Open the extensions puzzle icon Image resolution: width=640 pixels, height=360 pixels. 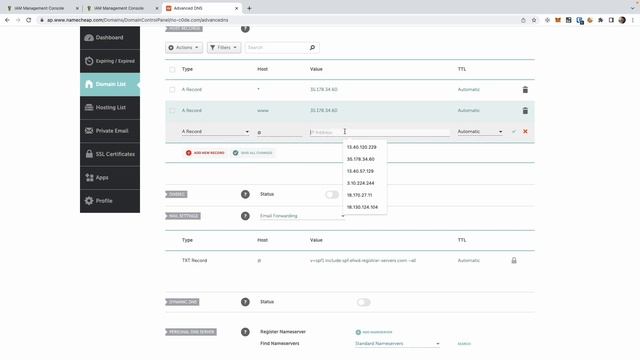tap(600, 20)
